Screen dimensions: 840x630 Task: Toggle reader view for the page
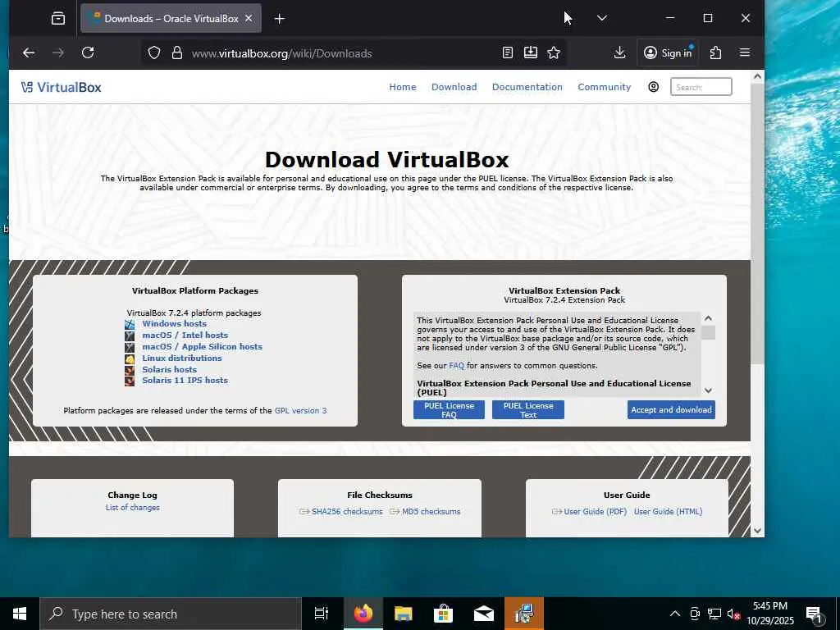tap(507, 52)
